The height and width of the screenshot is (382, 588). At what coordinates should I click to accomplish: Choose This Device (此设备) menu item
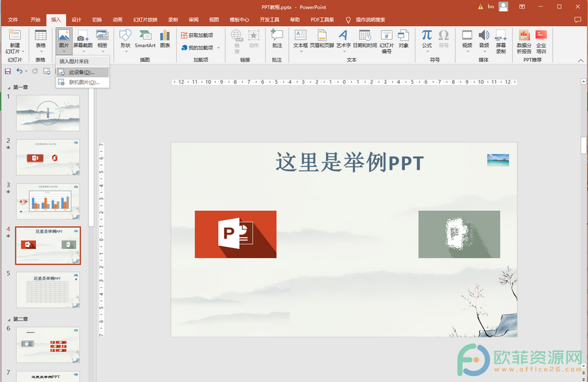(82, 72)
